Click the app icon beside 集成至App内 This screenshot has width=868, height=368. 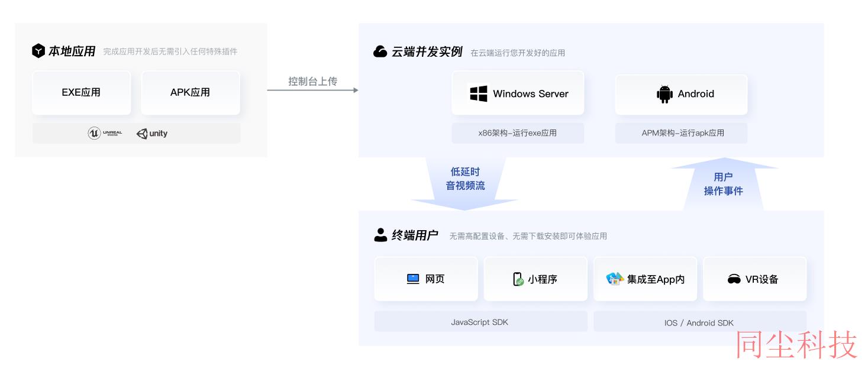tap(615, 279)
